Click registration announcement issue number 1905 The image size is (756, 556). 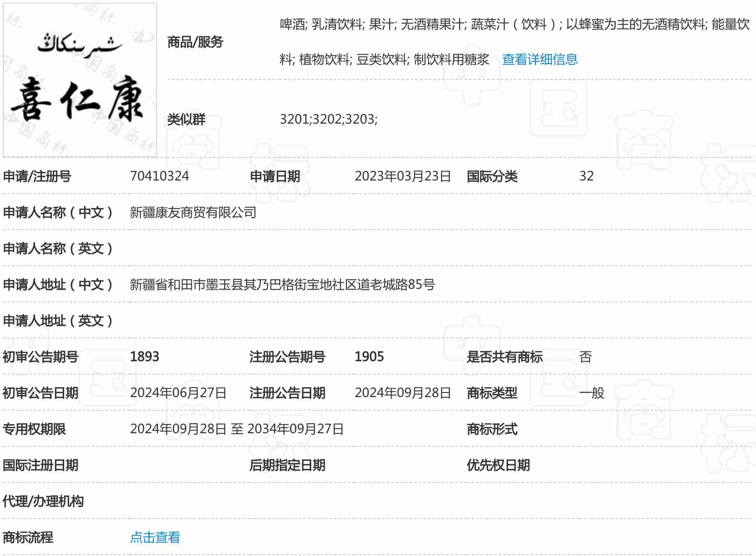(x=369, y=357)
